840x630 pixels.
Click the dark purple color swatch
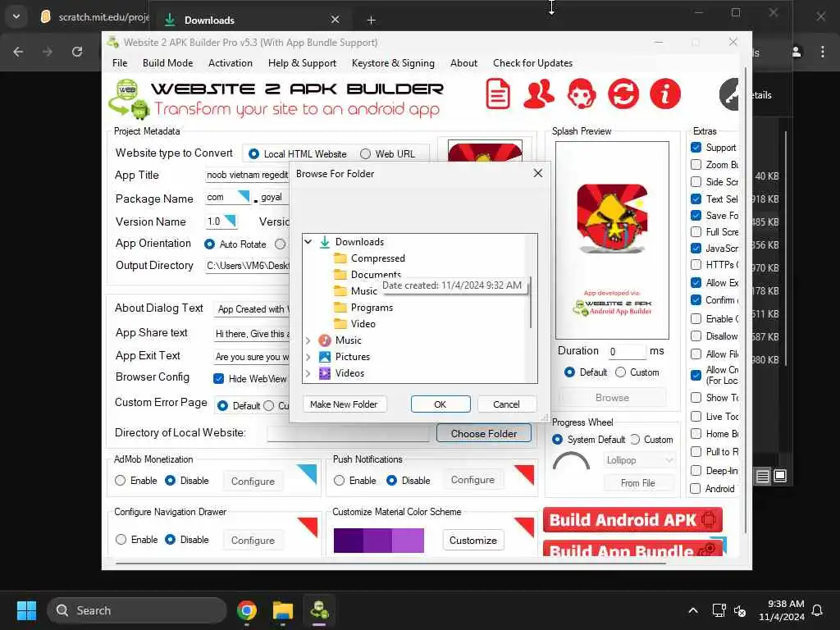pyautogui.click(x=348, y=541)
